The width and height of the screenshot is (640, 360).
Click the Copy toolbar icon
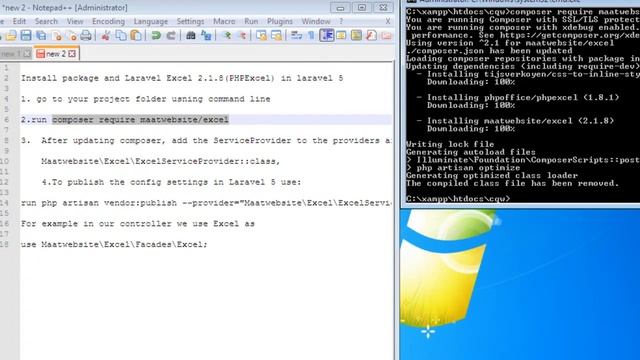(121, 36)
